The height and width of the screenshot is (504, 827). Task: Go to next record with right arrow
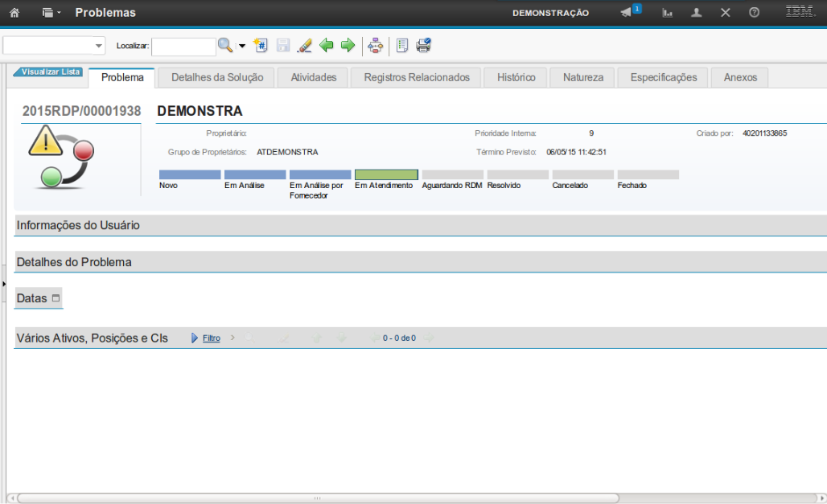coord(348,46)
